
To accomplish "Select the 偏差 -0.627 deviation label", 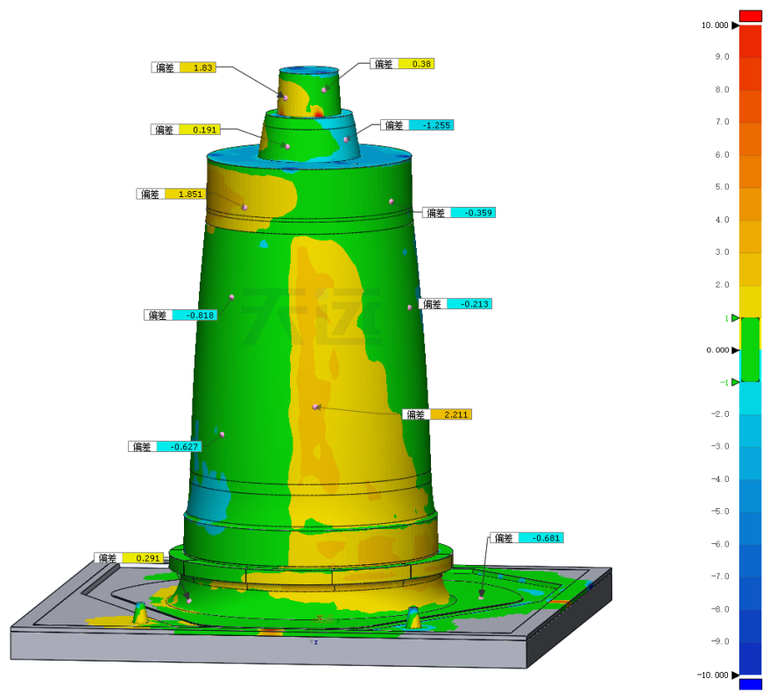I will pyautogui.click(x=165, y=447).
